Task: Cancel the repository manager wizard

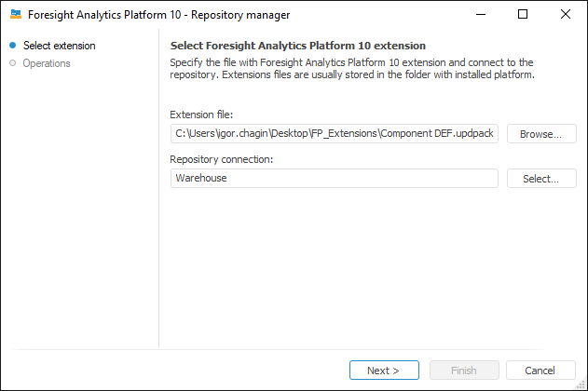Action: point(540,370)
